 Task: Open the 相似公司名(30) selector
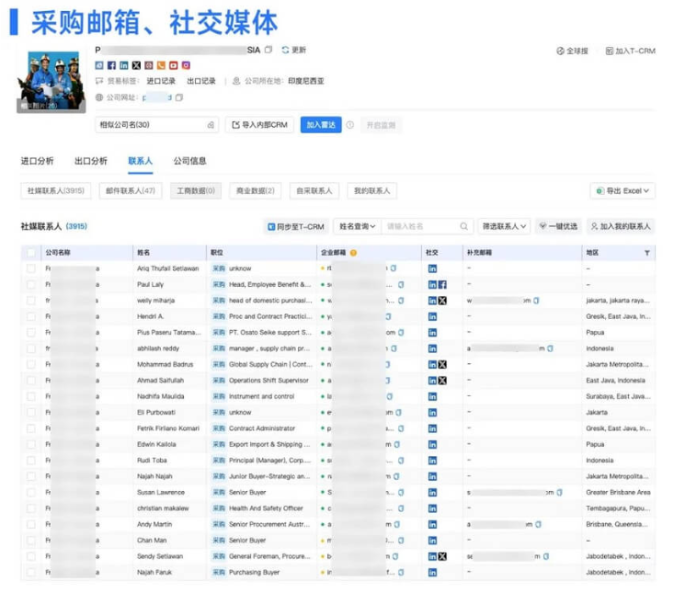(156, 125)
